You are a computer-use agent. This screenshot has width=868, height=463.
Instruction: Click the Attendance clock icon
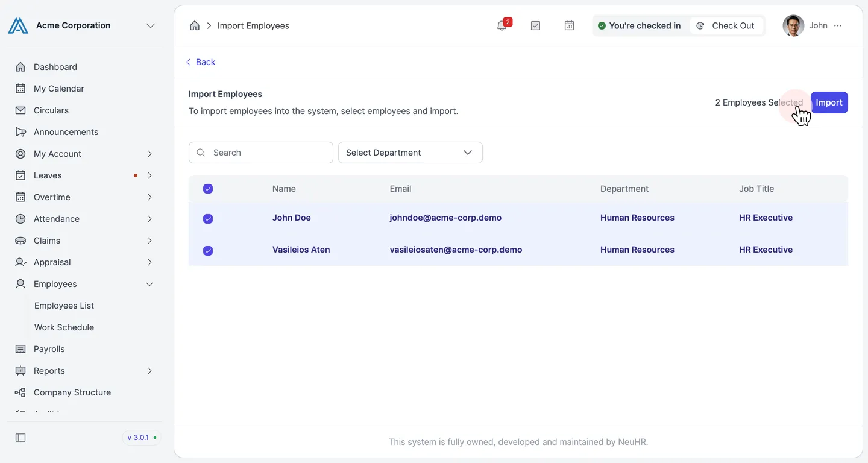click(20, 219)
